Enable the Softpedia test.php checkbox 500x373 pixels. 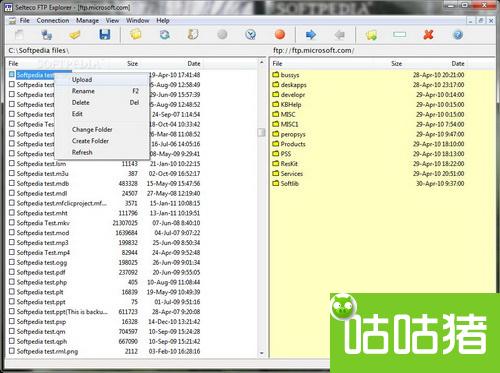[12, 282]
